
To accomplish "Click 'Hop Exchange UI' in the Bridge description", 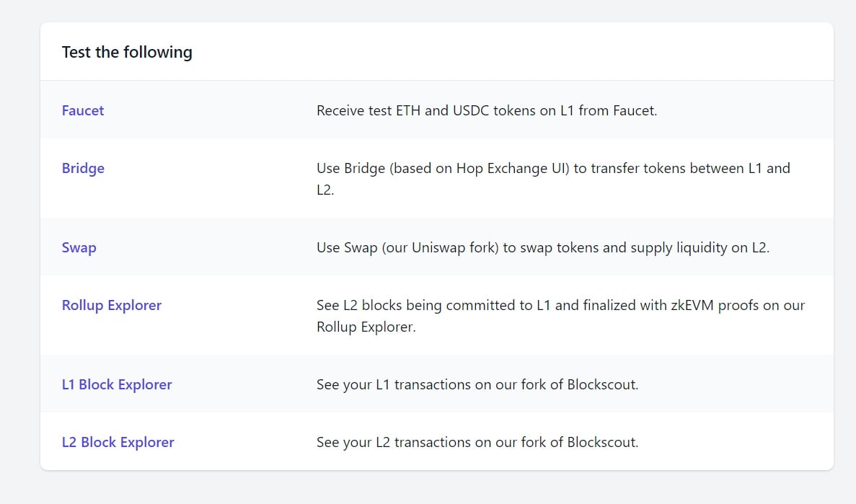I will coord(513,168).
